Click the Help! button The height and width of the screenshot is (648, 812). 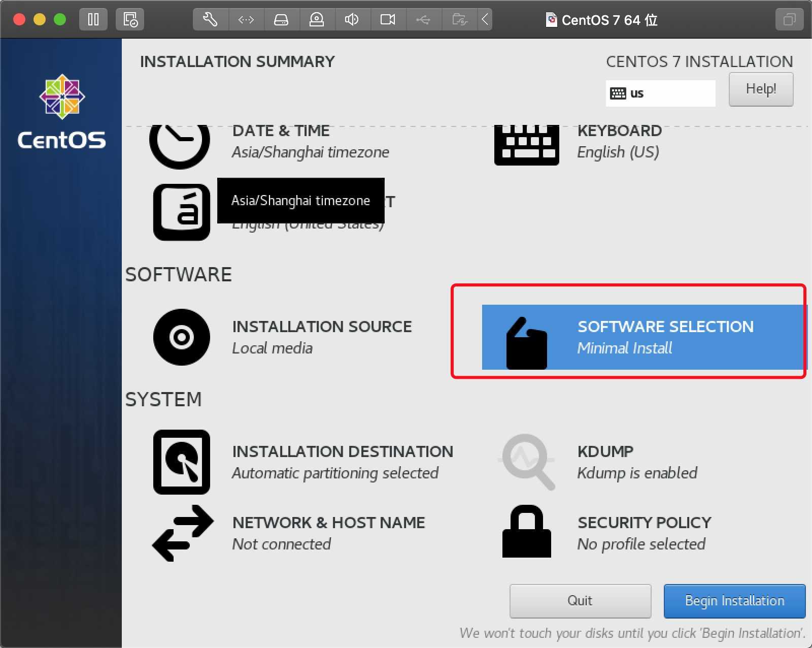(x=761, y=89)
